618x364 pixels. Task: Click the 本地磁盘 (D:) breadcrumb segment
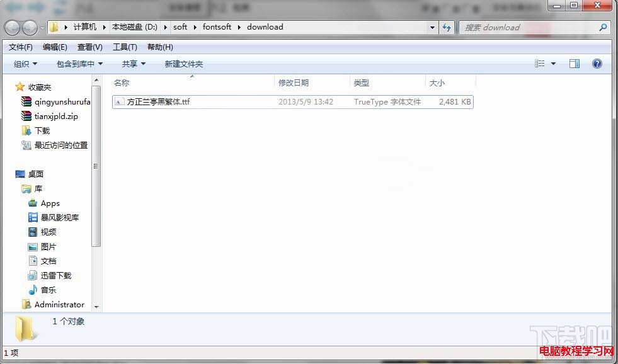pos(134,27)
